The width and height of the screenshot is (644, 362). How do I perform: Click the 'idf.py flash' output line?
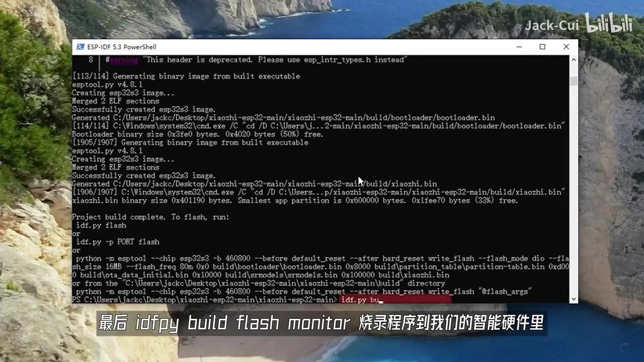point(101,225)
